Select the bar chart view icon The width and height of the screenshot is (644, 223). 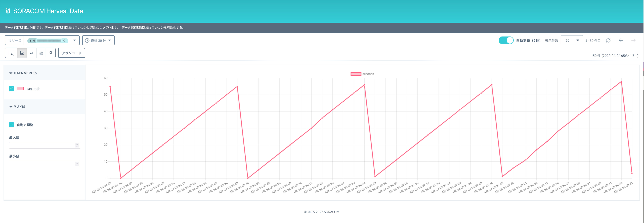click(32, 53)
